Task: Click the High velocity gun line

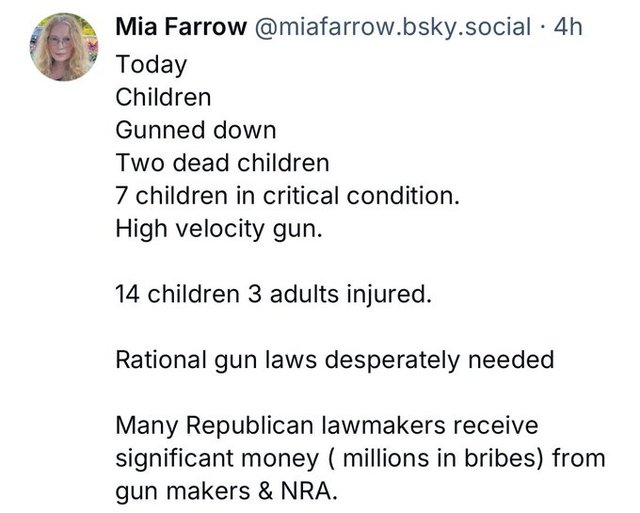Action: [x=220, y=229]
